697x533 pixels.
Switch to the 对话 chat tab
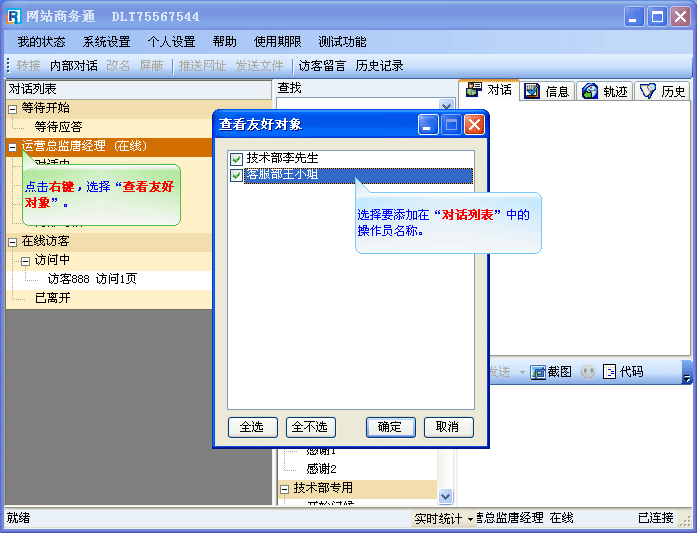tap(489, 91)
